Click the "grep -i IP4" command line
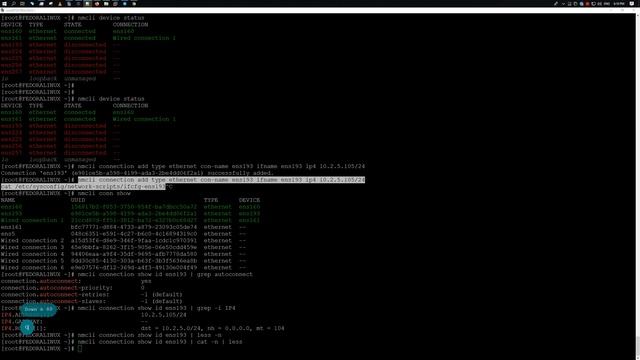Screen dimensions: 640x360 [x=156, y=308]
